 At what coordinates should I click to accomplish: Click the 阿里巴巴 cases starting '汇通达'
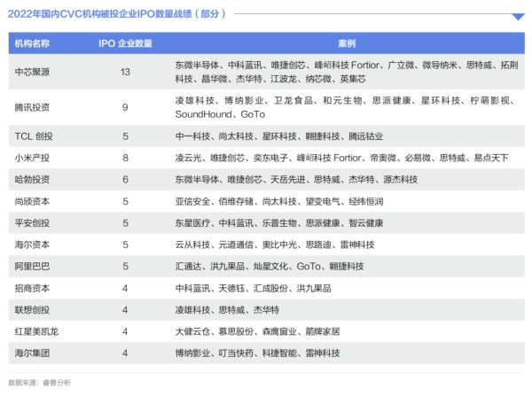click(x=270, y=267)
